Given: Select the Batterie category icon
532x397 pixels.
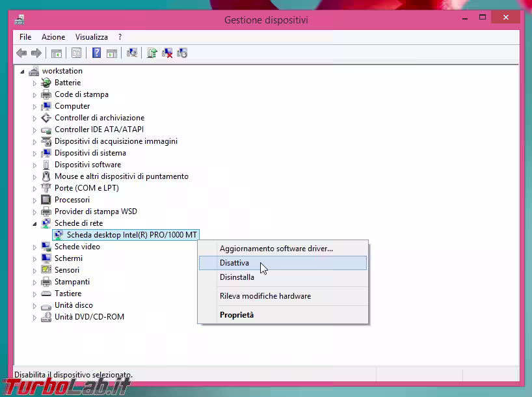Looking at the screenshot, I should point(46,83).
